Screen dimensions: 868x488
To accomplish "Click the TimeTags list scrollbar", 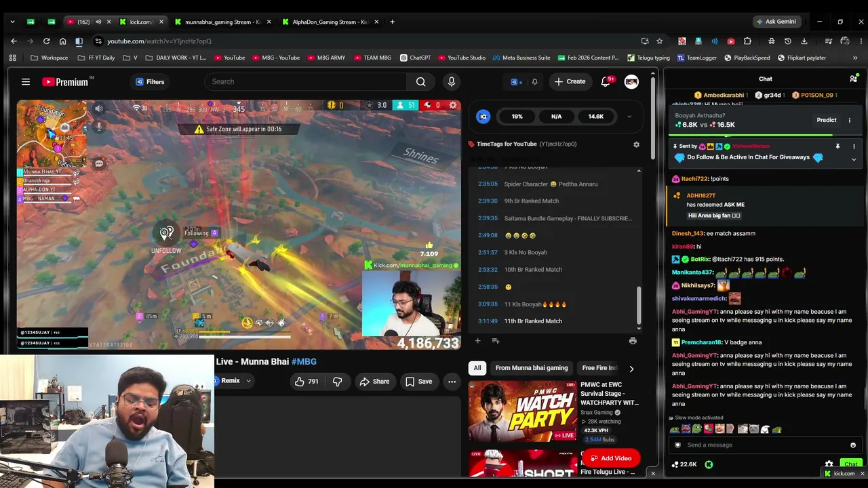I will coord(639,305).
